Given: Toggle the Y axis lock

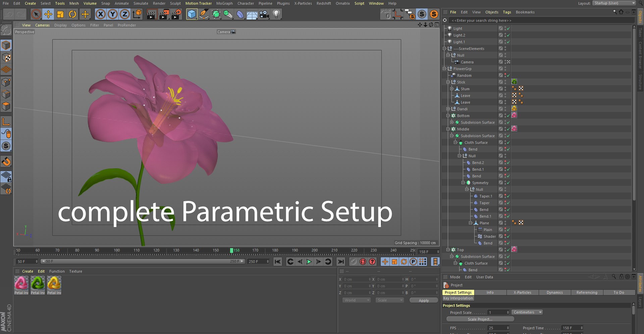Looking at the screenshot, I should [113, 14].
